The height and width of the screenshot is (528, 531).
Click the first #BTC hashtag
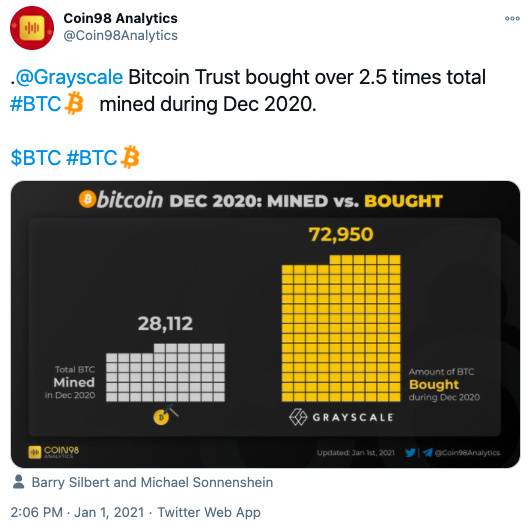point(36,104)
